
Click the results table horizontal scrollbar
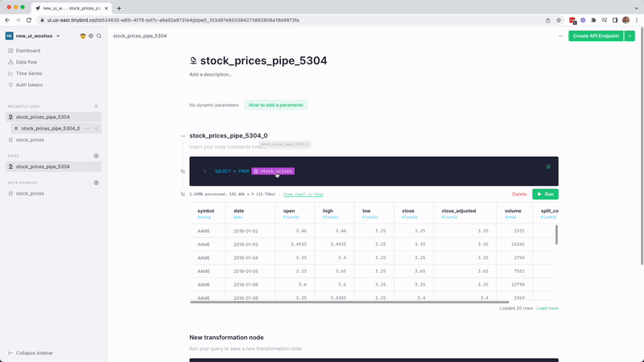pyautogui.click(x=338, y=302)
